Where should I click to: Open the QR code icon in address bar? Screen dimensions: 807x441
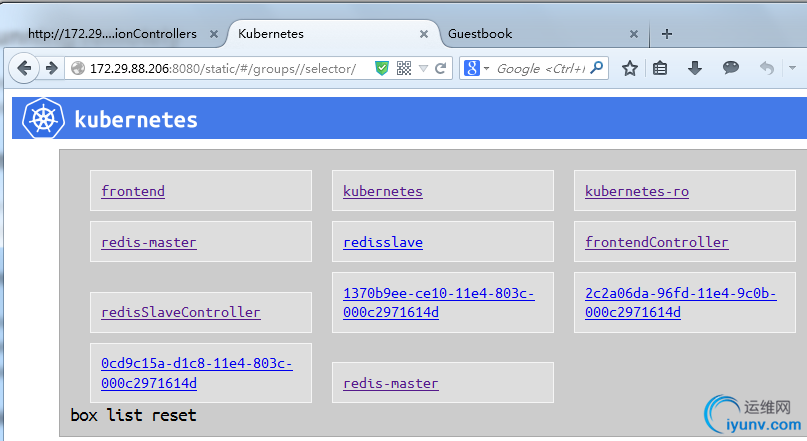click(404, 68)
